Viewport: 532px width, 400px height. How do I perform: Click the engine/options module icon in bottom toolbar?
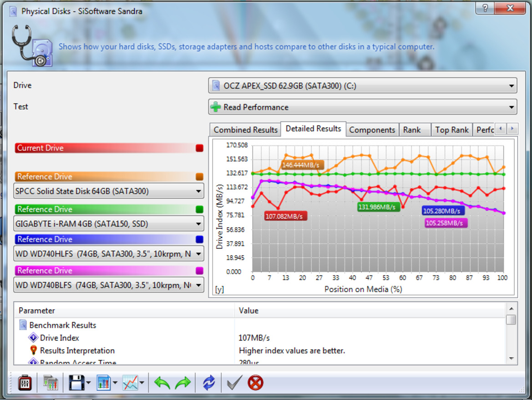tap(25, 383)
